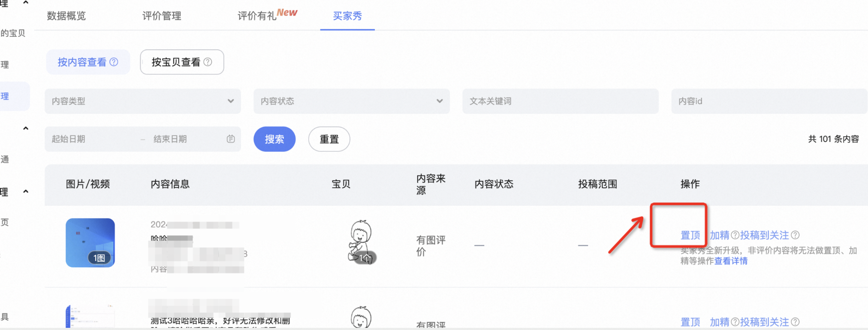Click 加精 in the second row
Screen dimensions: 868x330
(720, 322)
